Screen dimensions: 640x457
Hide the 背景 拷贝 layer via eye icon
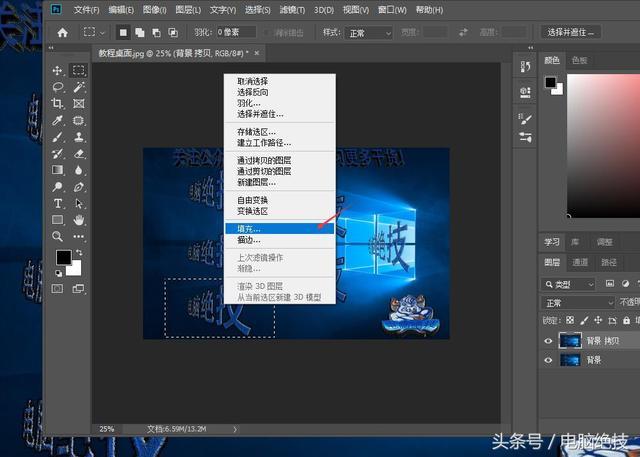548,341
